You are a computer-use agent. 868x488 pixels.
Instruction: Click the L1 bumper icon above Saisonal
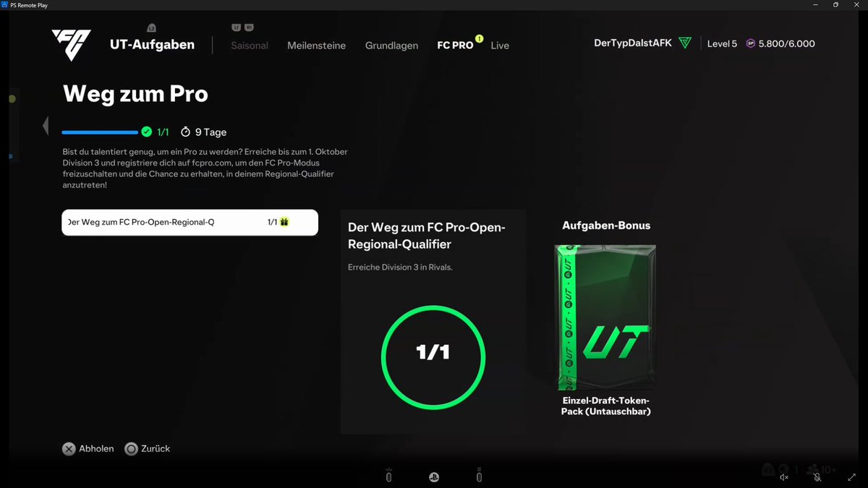[237, 27]
